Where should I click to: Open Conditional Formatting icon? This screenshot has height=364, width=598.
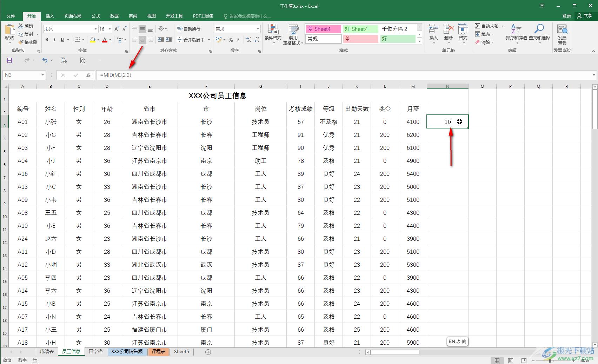tap(273, 30)
